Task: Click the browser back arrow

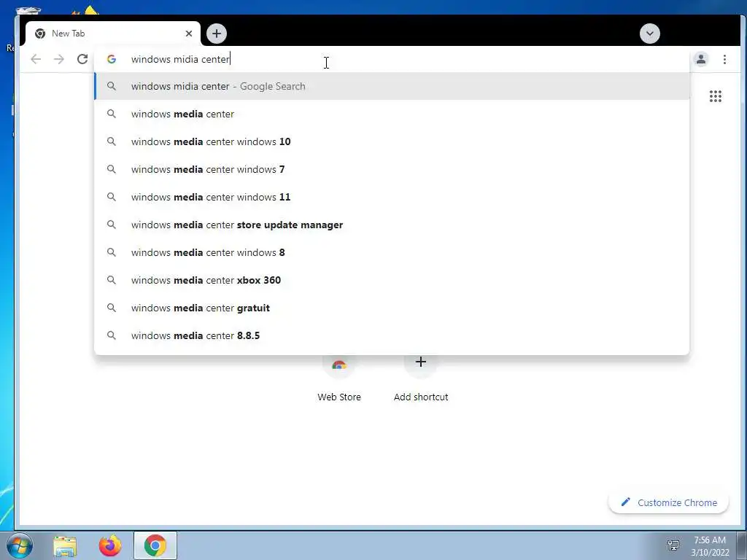Action: [x=36, y=59]
